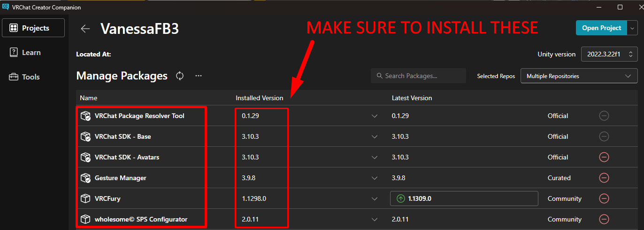Click disabled remove icon for VRChat SDK - Base

[604, 136]
